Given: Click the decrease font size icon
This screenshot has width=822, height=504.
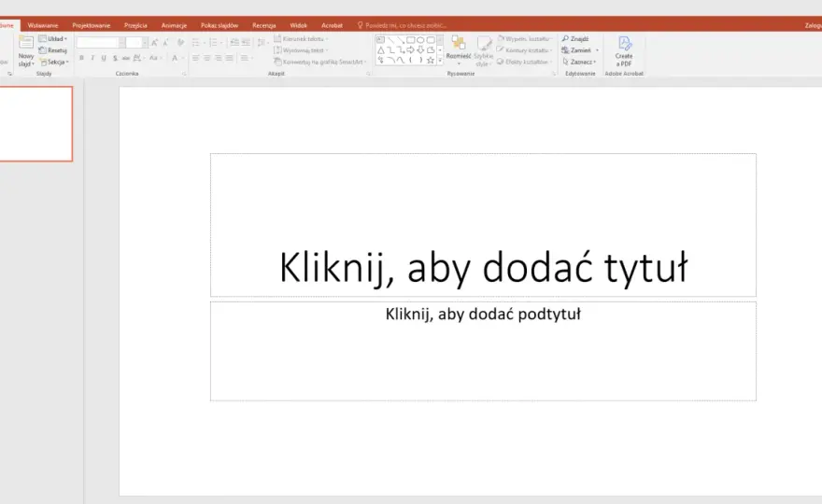Looking at the screenshot, I should pyautogui.click(x=165, y=42).
